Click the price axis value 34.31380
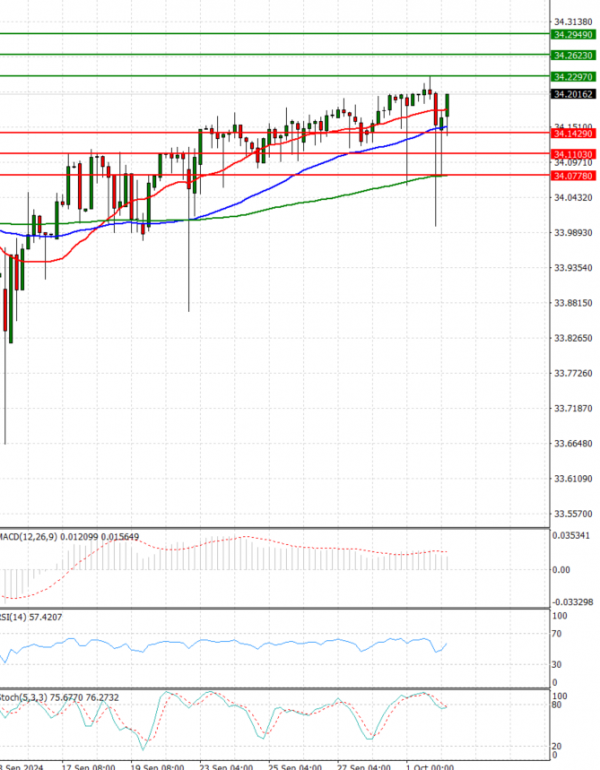The image size is (600, 770). pos(573,22)
